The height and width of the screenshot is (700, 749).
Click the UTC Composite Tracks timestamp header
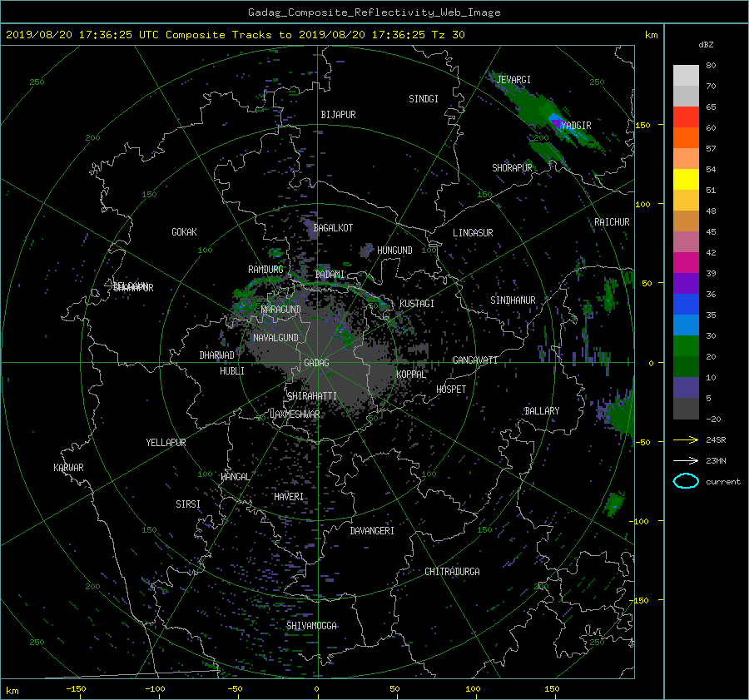coord(236,35)
